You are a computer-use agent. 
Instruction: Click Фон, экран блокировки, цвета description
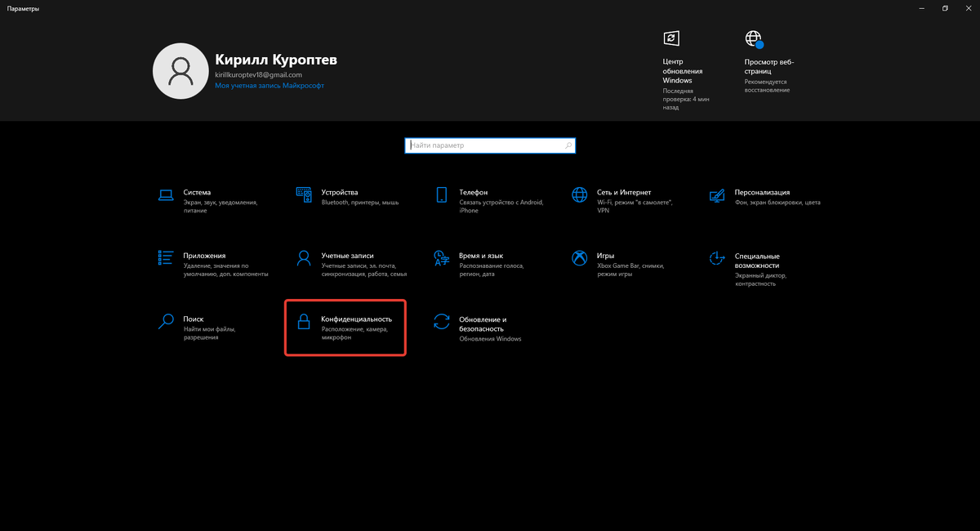coord(777,202)
